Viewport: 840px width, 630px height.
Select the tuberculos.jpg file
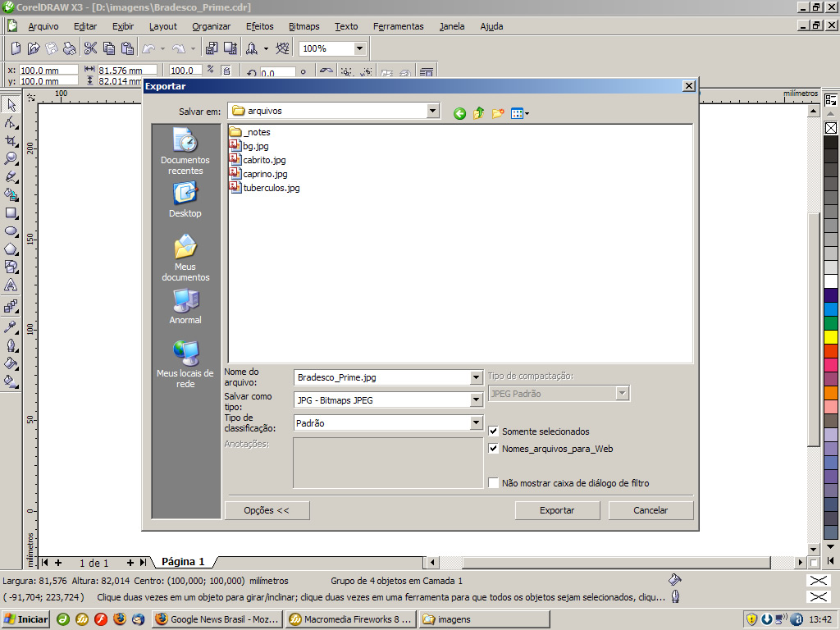tap(265, 188)
